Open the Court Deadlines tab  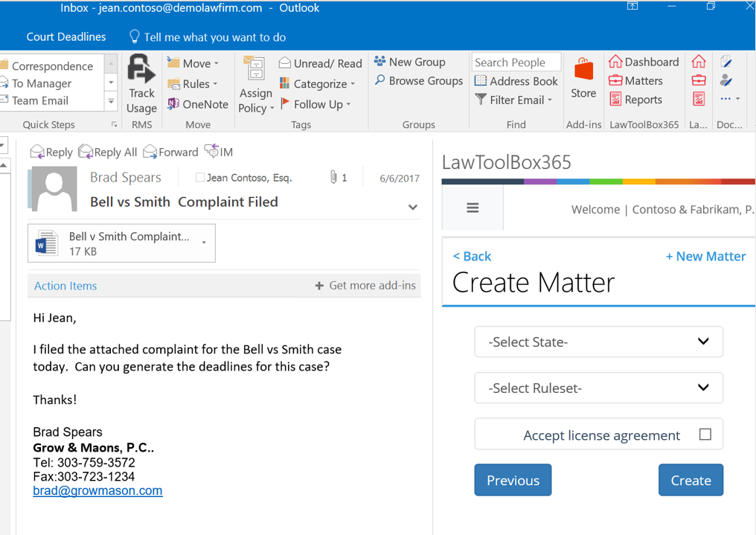point(66,36)
